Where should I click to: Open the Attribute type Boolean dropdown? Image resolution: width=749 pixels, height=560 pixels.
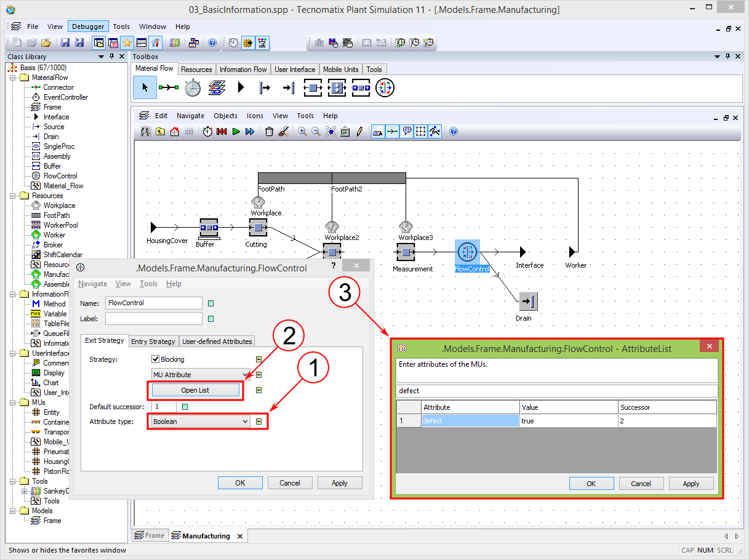click(201, 422)
